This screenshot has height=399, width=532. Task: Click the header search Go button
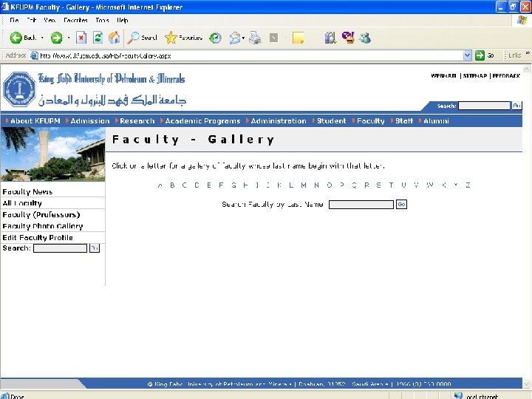point(516,106)
